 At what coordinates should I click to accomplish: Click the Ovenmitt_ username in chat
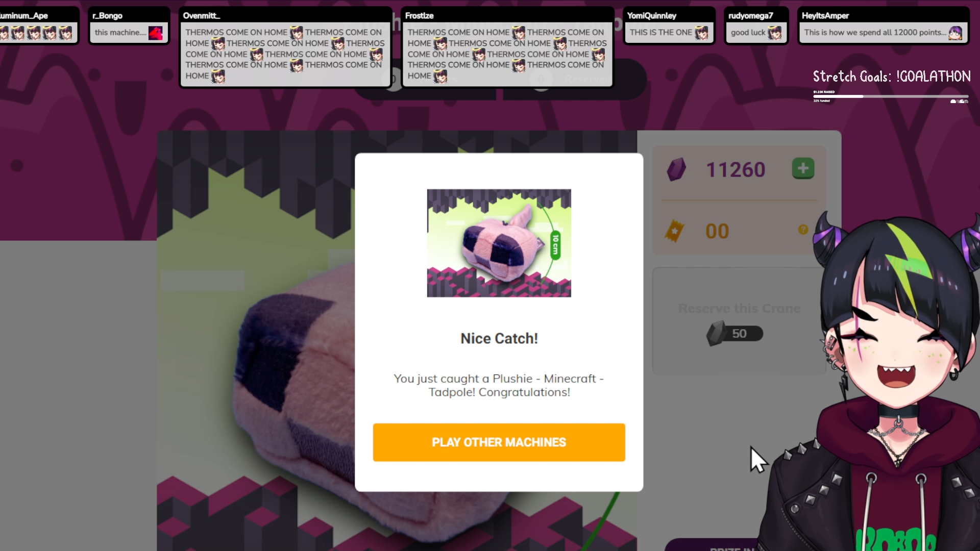pos(201,16)
